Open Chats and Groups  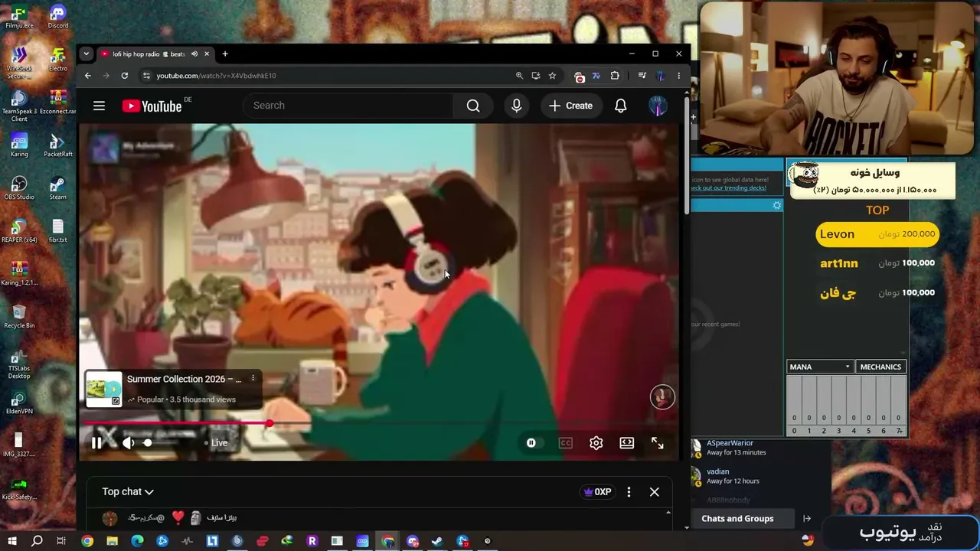(737, 519)
